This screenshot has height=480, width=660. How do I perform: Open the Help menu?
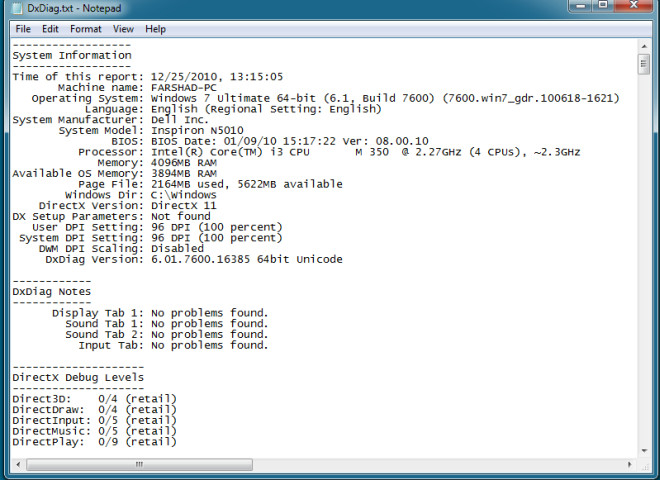point(155,29)
